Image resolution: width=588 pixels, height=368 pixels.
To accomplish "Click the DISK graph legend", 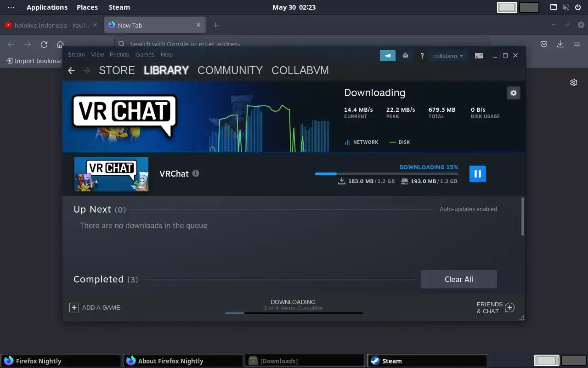I will pyautogui.click(x=400, y=142).
